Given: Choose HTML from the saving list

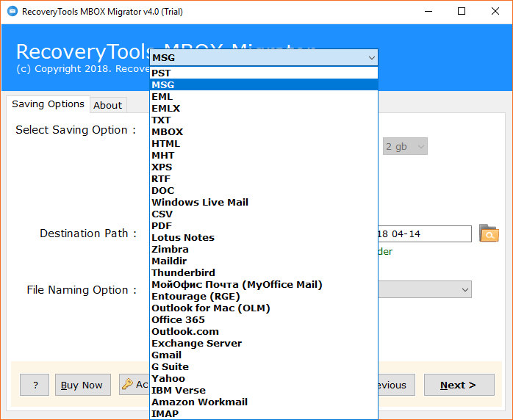Looking at the screenshot, I should 264,143.
